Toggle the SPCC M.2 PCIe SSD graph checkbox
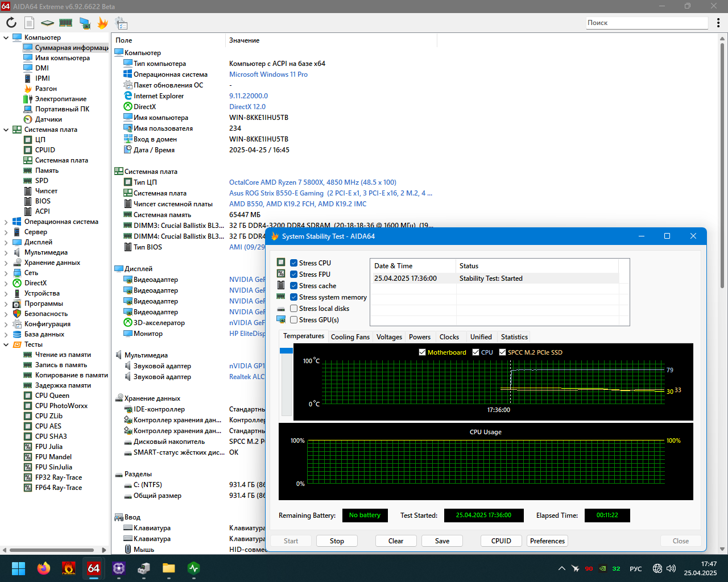 tap(502, 352)
